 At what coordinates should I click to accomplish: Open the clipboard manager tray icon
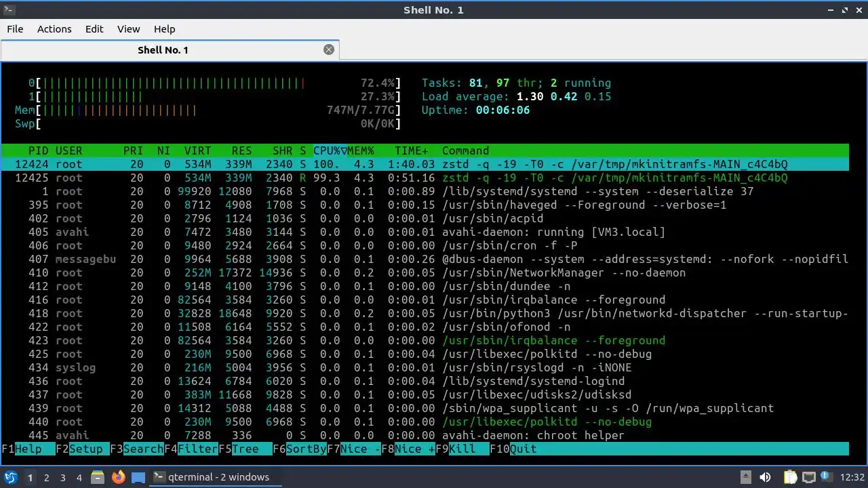pyautogui.click(x=790, y=477)
